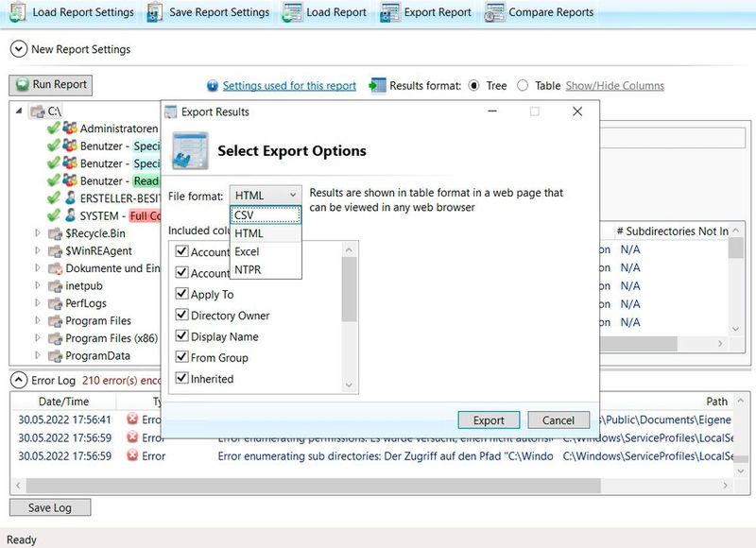This screenshot has height=548, width=756.
Task: Select Excel from the format list
Action: (249, 251)
